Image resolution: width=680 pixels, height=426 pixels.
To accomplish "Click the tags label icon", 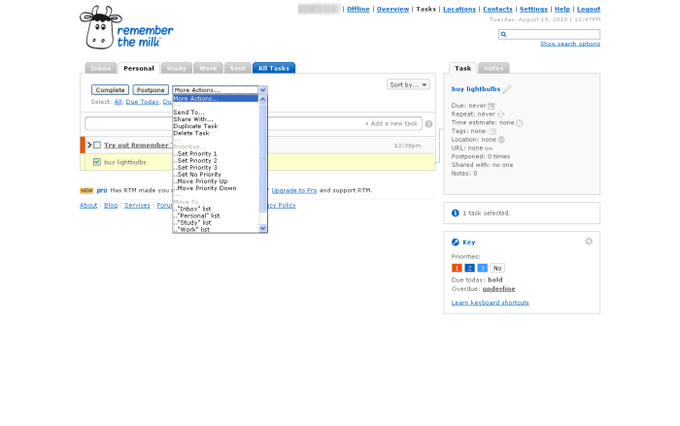I will [x=491, y=131].
